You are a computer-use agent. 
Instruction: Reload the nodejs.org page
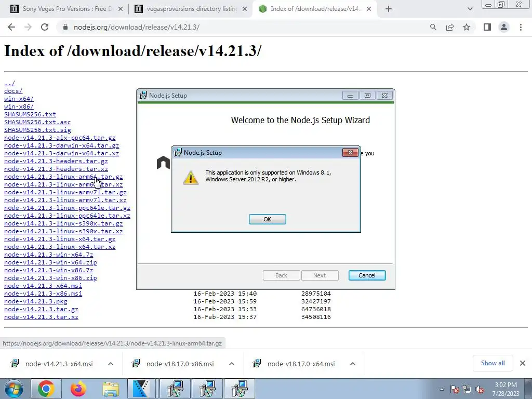[x=45, y=27]
